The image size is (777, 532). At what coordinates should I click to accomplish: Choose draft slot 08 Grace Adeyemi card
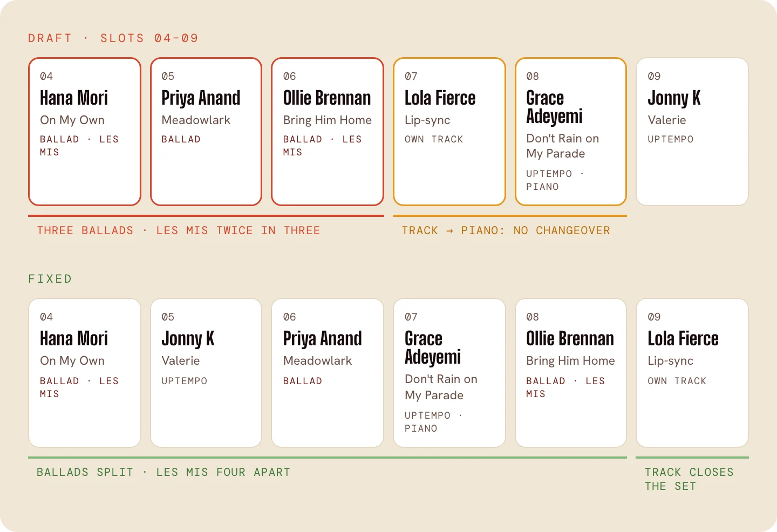click(571, 132)
